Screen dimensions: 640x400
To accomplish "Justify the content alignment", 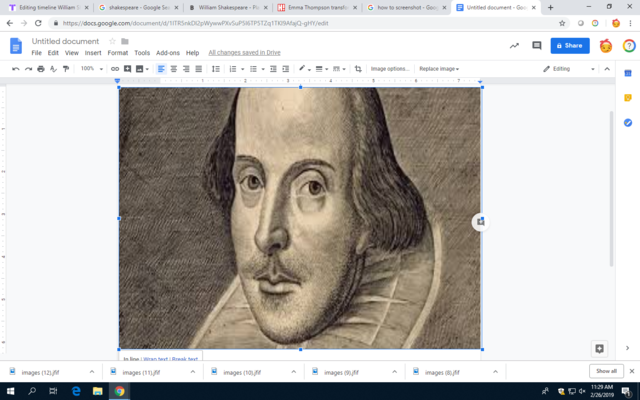I will coord(199,69).
